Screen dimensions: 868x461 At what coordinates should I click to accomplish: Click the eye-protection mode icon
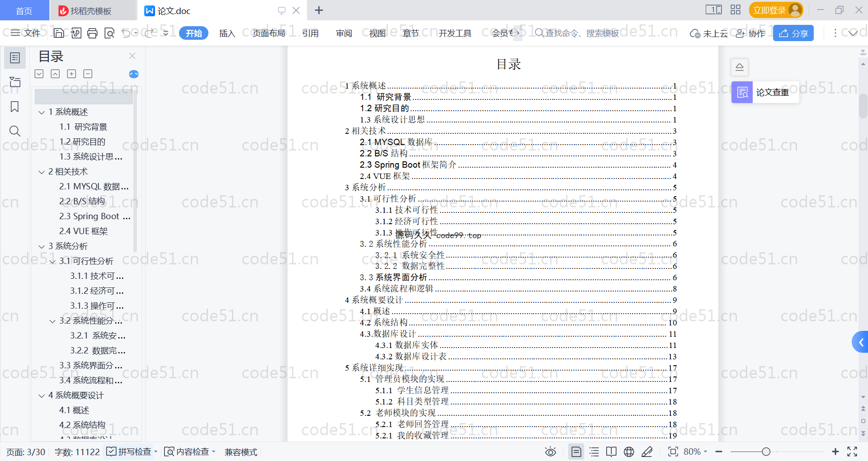click(551, 452)
